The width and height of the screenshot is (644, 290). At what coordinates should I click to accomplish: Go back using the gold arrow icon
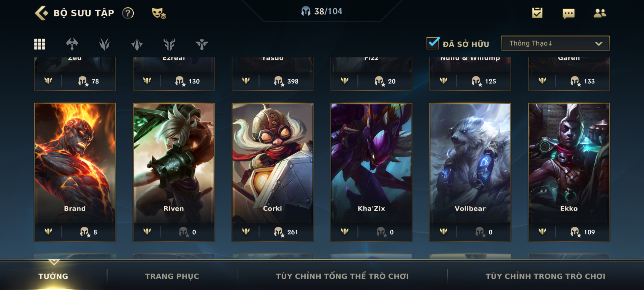(x=41, y=13)
